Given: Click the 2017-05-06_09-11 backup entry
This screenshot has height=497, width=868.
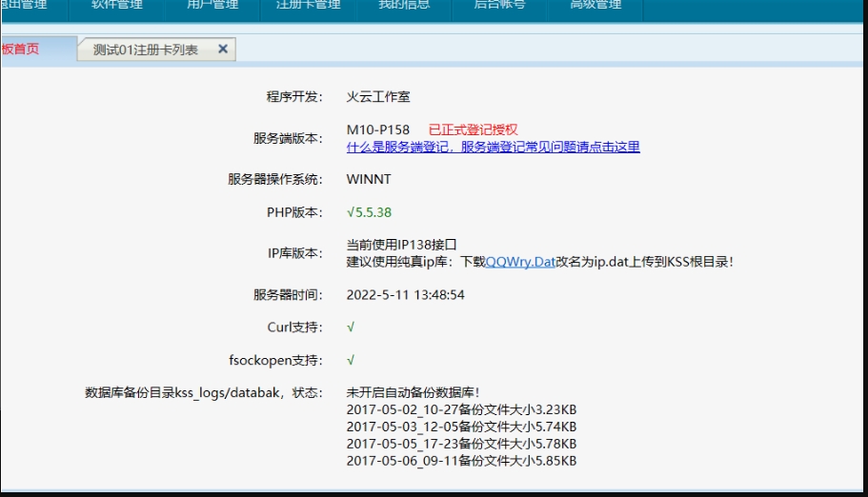Looking at the screenshot, I should coord(461,461).
